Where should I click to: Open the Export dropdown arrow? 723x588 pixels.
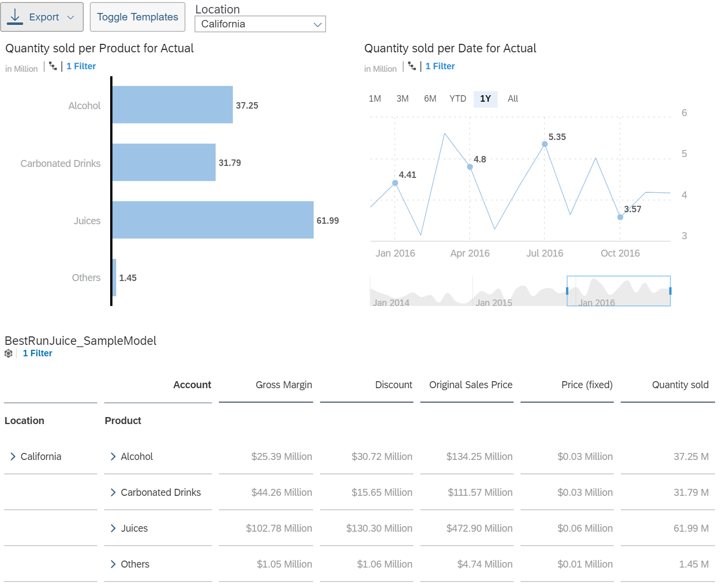click(71, 17)
